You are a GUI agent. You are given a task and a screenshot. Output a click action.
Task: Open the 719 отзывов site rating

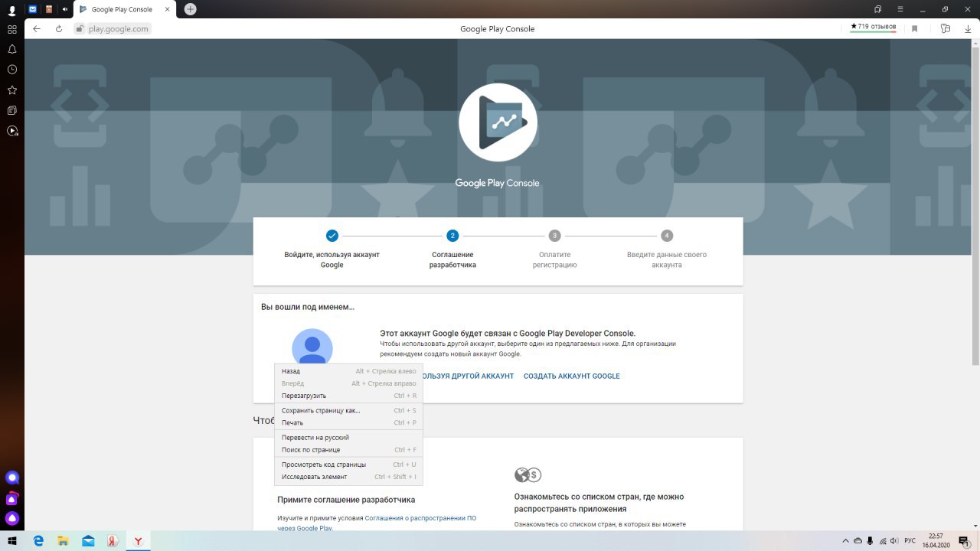[x=873, y=27]
